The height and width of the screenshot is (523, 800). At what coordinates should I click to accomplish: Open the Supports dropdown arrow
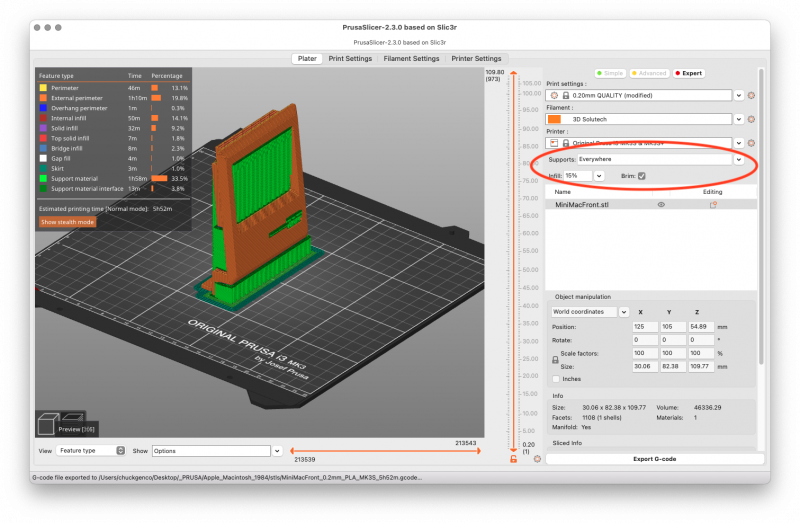[x=739, y=160]
